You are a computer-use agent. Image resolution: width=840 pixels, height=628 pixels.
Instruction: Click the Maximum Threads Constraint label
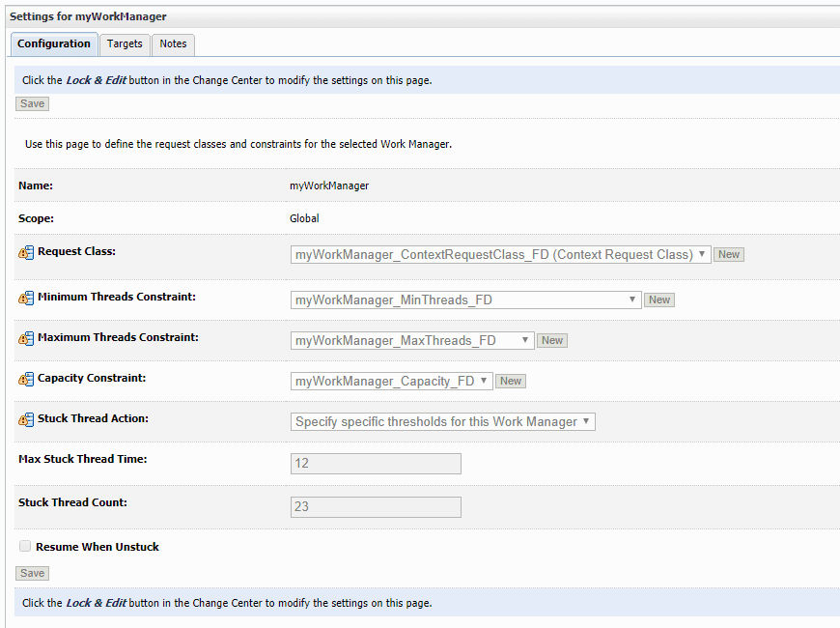click(118, 337)
